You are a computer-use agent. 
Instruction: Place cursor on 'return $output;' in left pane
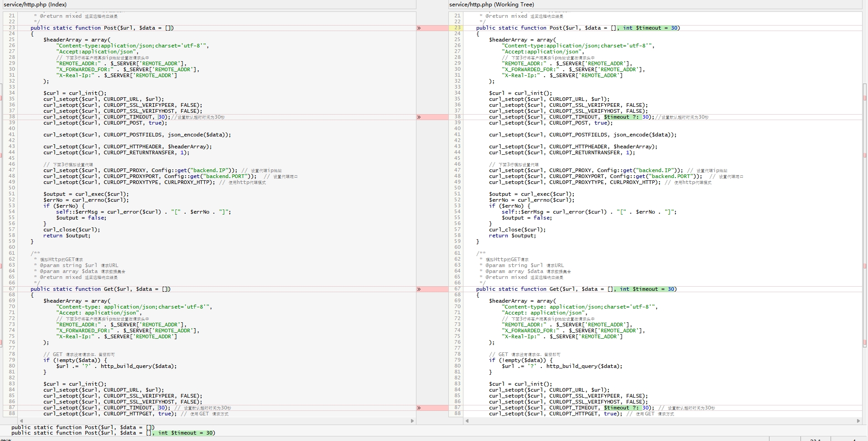point(67,236)
